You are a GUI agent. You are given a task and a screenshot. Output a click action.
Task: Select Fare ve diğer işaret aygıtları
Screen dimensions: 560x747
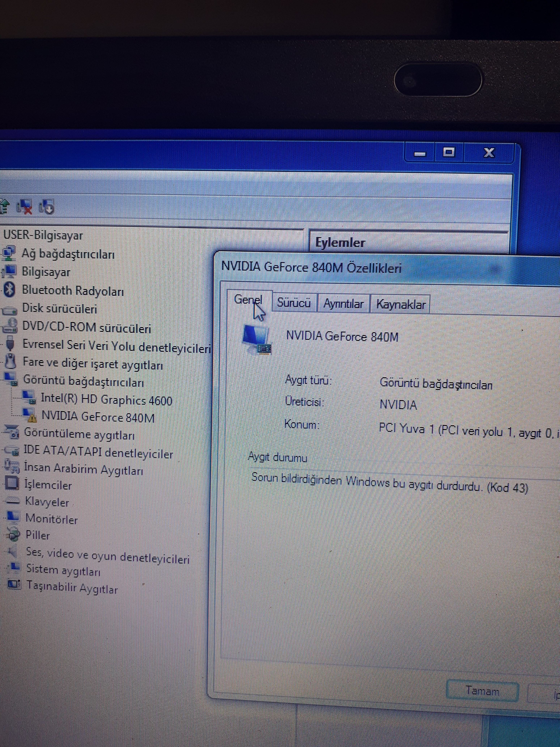(93, 364)
